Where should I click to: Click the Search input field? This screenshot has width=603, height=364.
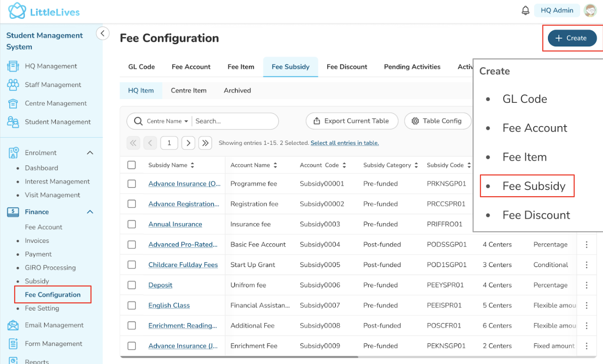tap(234, 121)
